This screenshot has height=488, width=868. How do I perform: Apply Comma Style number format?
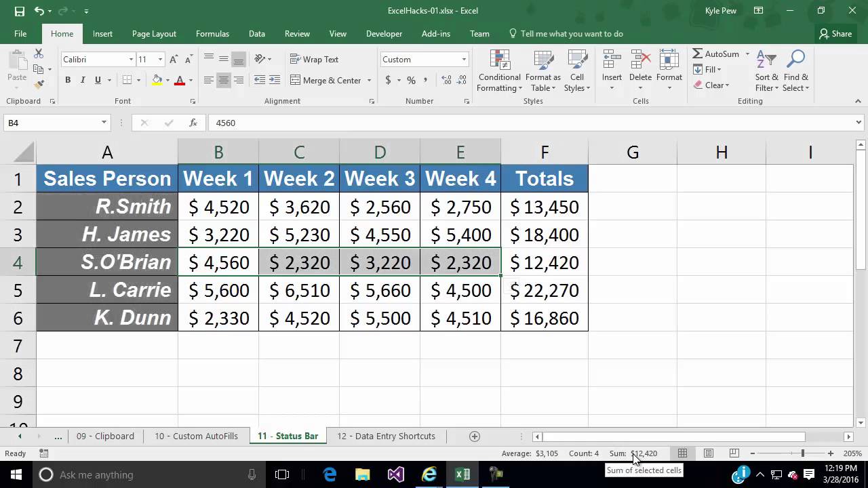tap(426, 80)
